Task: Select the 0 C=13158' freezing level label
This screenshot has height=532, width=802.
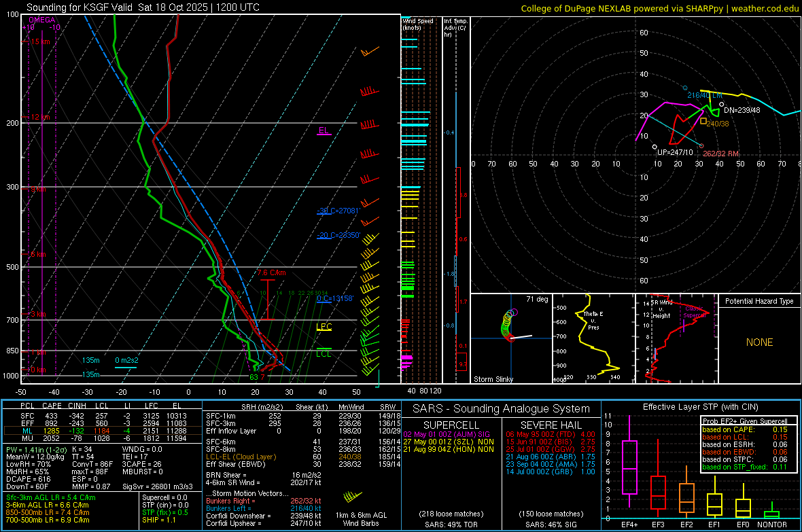Action: (335, 299)
